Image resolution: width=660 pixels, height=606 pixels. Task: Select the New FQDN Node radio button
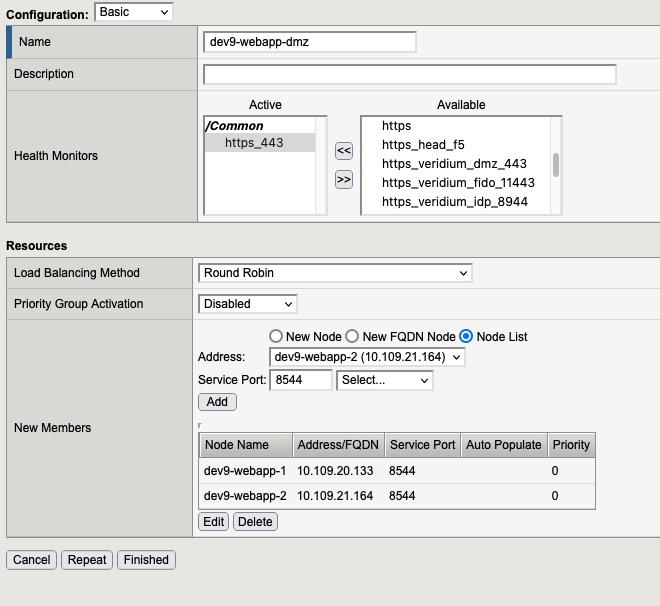(x=352, y=337)
